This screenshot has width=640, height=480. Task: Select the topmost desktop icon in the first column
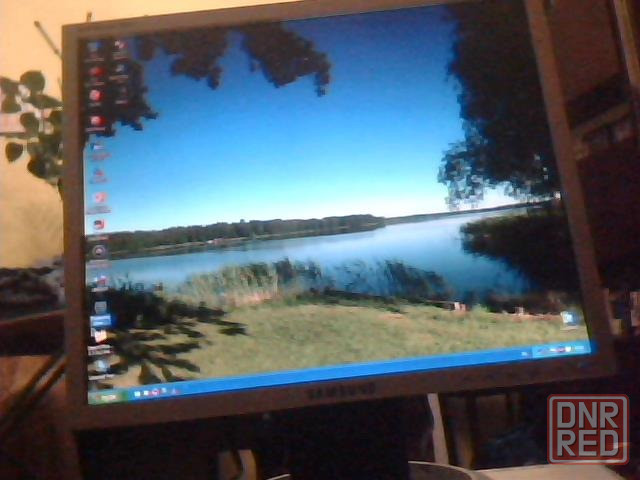point(95,47)
